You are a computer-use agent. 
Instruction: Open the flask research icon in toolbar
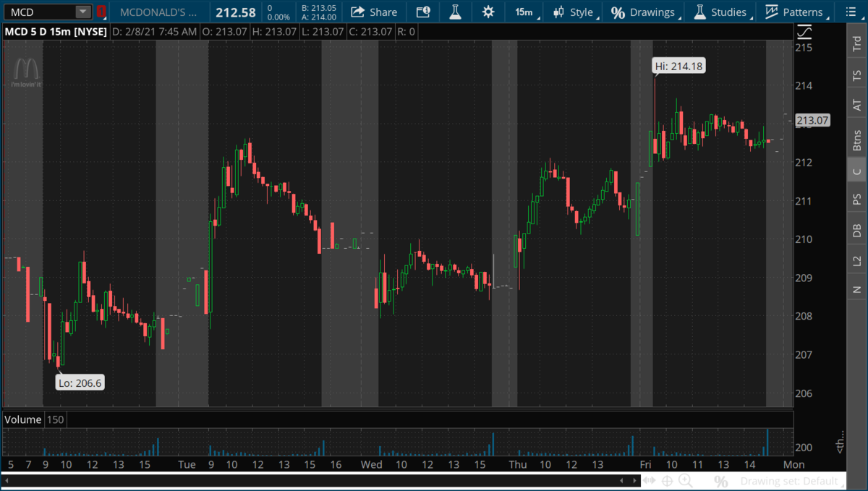pos(455,12)
